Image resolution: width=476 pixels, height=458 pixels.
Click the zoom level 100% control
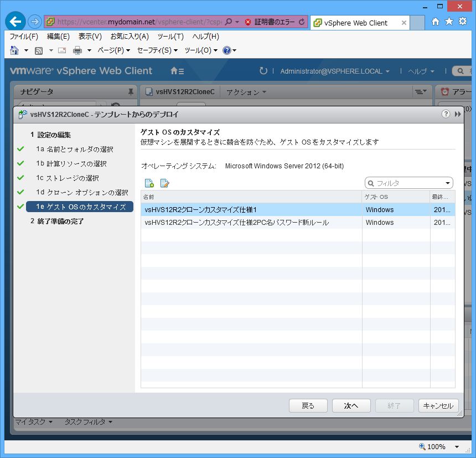433,446
